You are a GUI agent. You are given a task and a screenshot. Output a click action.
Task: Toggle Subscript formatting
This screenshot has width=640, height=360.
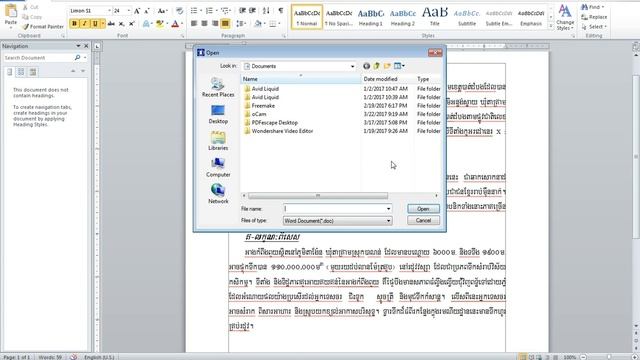point(121,24)
